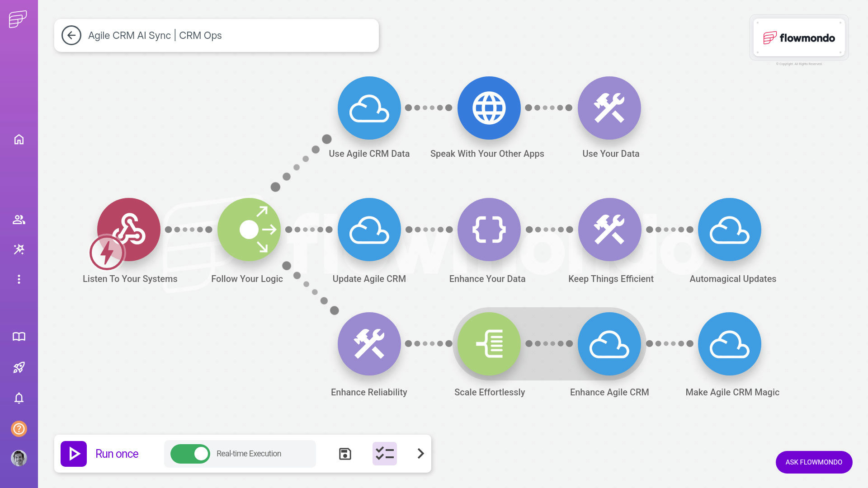Click the Scale Effortlessly label
The height and width of the screenshot is (488, 868).
click(490, 392)
